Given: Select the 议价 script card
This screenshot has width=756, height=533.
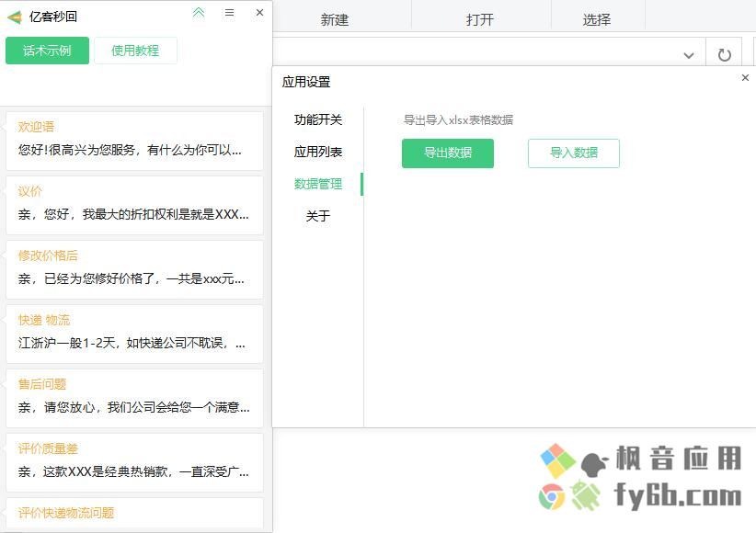Looking at the screenshot, I should click(134, 205).
